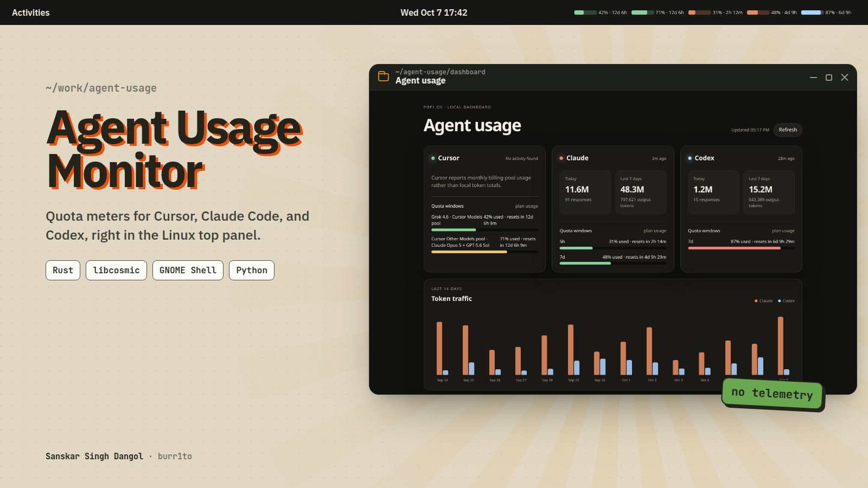
Task: Click the Claude legend dot in Token traffic
Action: [x=756, y=301]
